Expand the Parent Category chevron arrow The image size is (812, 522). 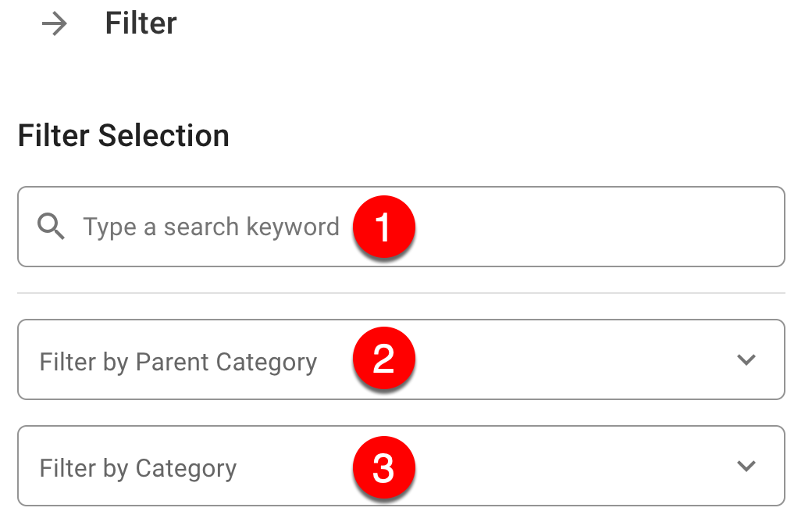point(746,360)
